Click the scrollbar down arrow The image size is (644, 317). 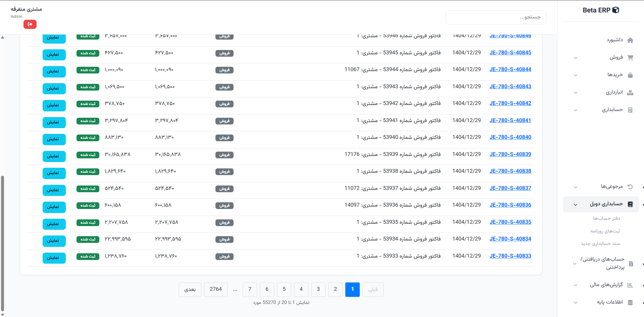click(3, 315)
